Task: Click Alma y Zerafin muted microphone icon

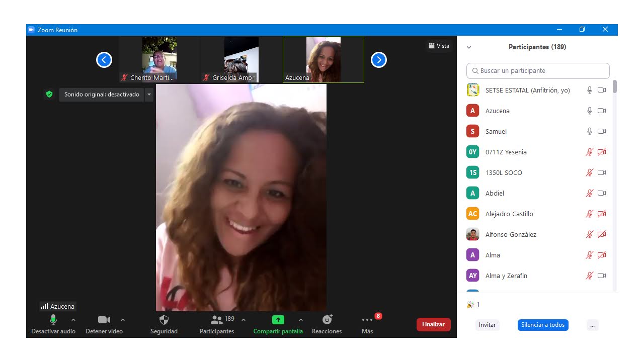Action: click(x=590, y=276)
